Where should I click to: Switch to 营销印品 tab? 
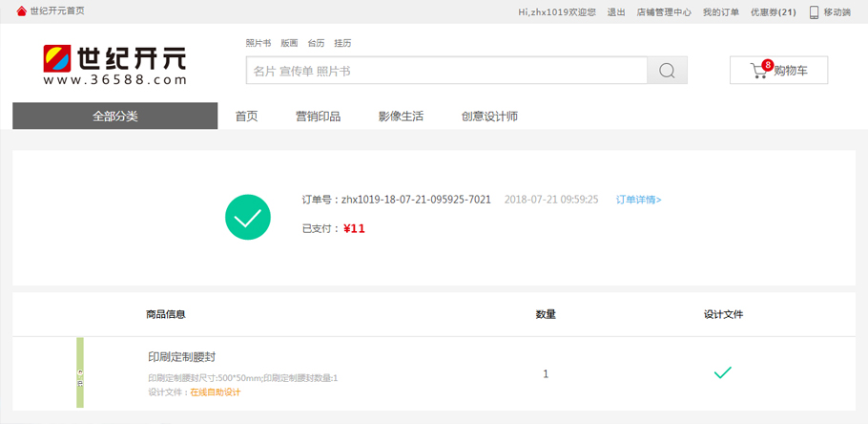(x=318, y=117)
